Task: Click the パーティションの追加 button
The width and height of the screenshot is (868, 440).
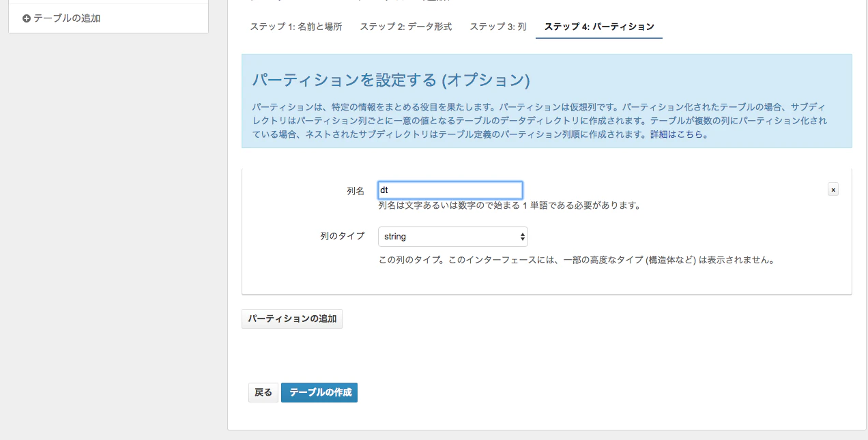Action: click(x=292, y=319)
